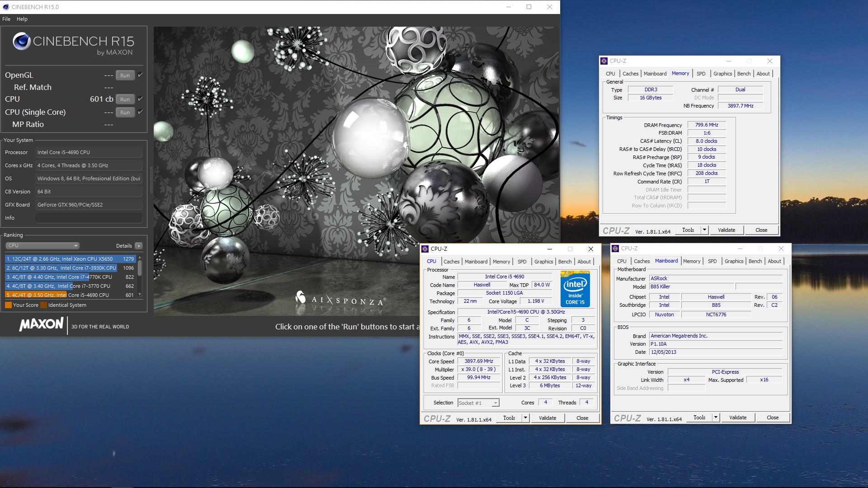Toggle the CPU (Single Core) test checkmark
The image size is (868, 488).
140,112
